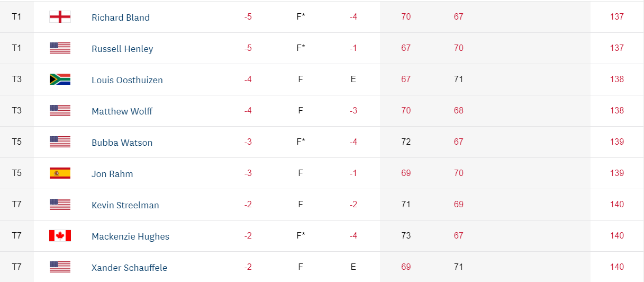644x282 pixels.
Task: Click the USA flag beside Xander Schauffele
Action: [x=60, y=267]
